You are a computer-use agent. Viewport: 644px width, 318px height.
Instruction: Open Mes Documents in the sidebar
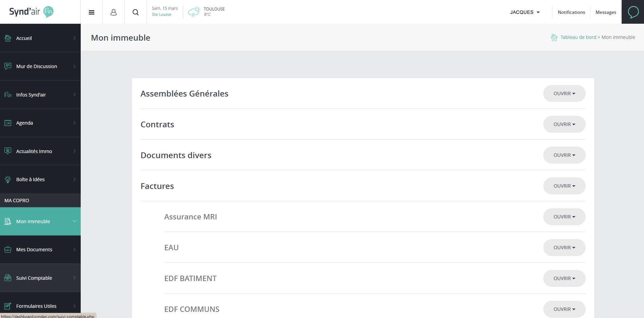point(40,250)
